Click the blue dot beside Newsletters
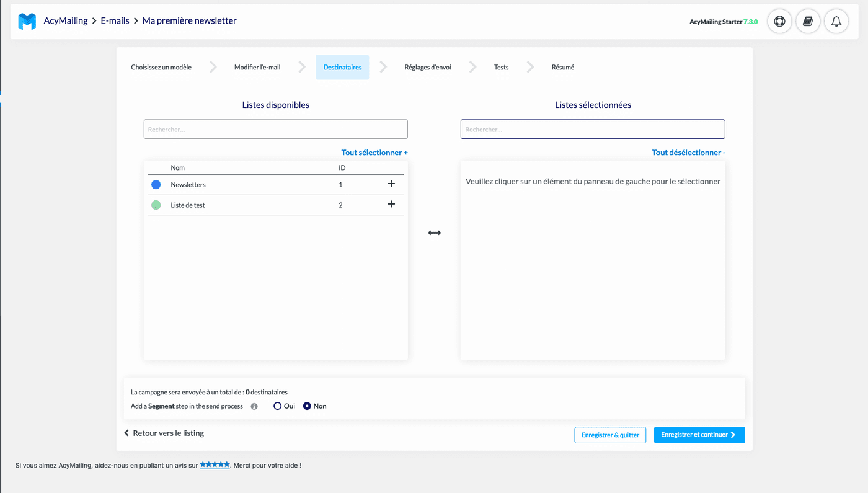Screen dimensions: 868x493 tap(156, 184)
